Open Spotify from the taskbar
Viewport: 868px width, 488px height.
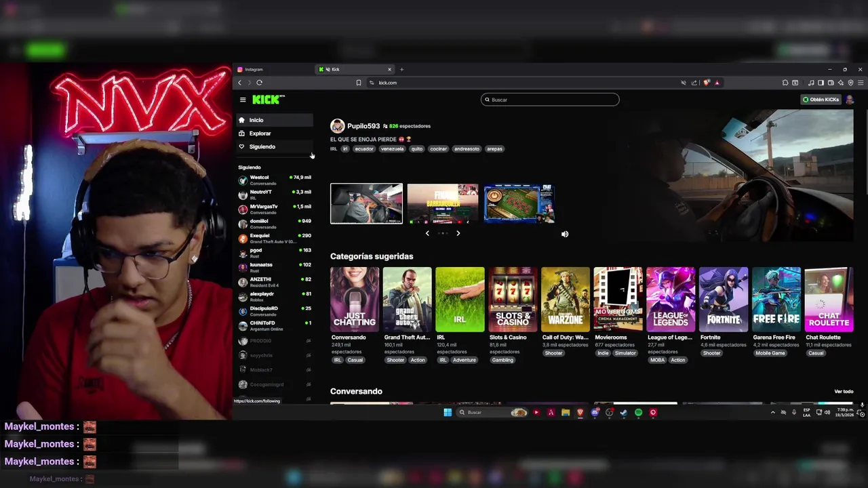click(638, 412)
